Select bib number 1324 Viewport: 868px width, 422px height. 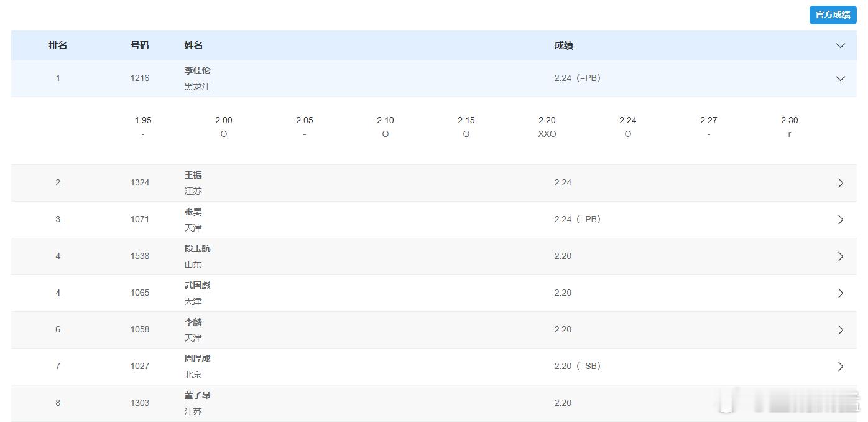tap(140, 182)
